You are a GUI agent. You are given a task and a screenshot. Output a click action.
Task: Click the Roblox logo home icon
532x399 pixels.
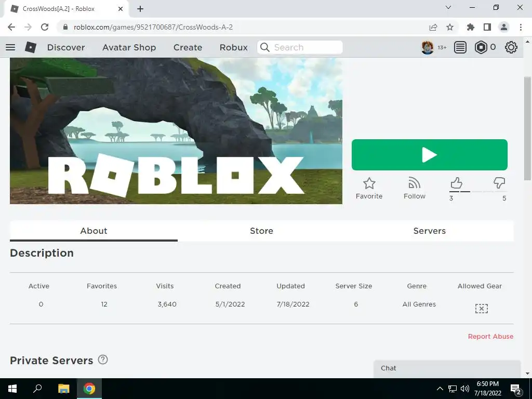pyautogui.click(x=31, y=47)
